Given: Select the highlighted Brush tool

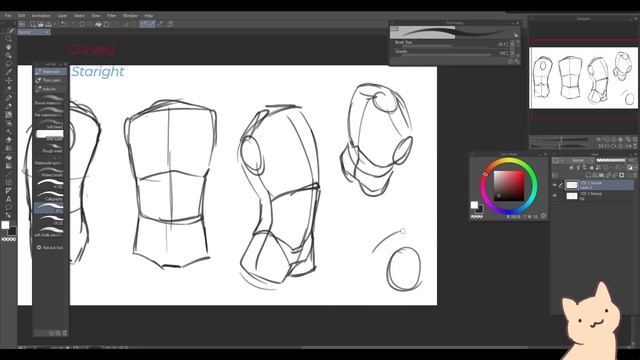Looking at the screenshot, I should click(9, 115).
